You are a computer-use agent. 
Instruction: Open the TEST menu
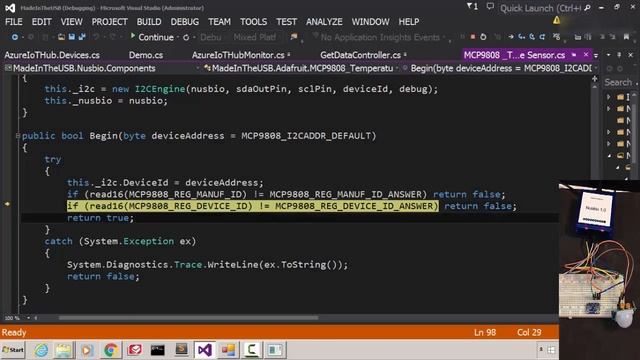[x=287, y=22]
